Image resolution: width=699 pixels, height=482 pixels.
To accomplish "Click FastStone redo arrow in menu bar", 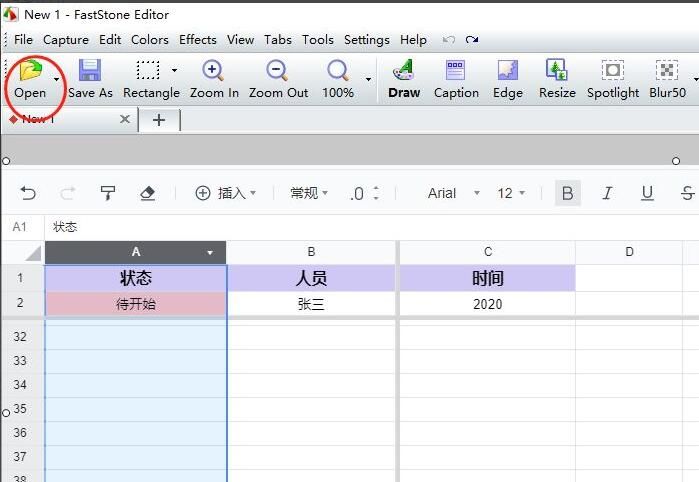I will (472, 40).
